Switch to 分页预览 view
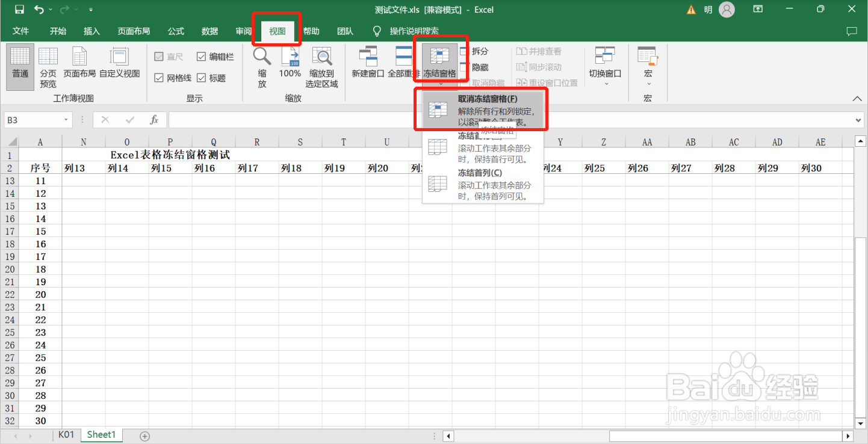Image resolution: width=868 pixels, height=444 pixels. [48, 67]
